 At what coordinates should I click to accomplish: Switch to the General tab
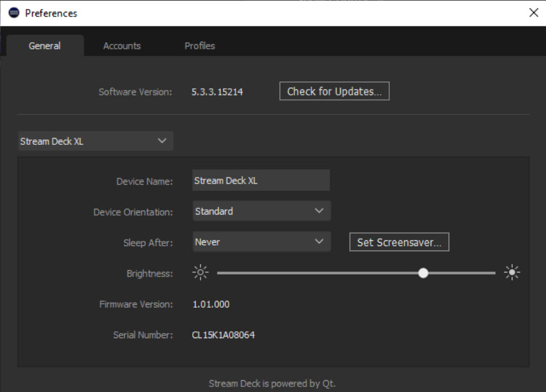click(44, 46)
